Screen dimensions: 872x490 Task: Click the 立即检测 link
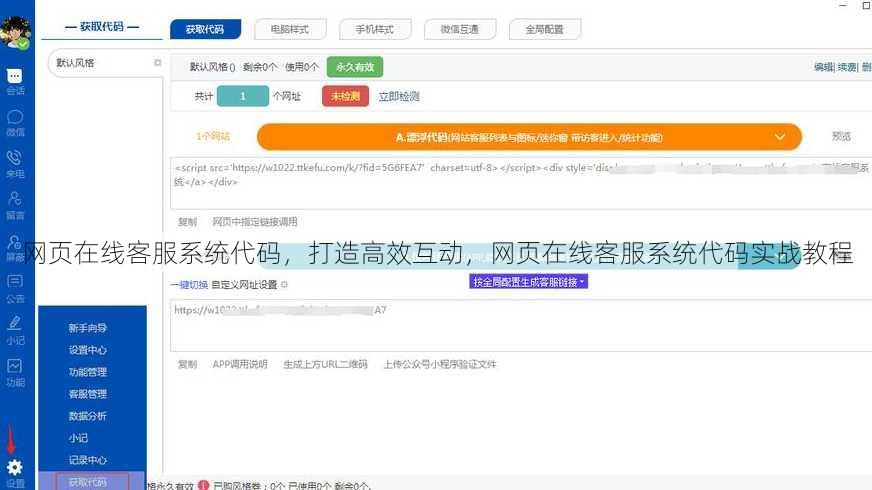[399, 96]
